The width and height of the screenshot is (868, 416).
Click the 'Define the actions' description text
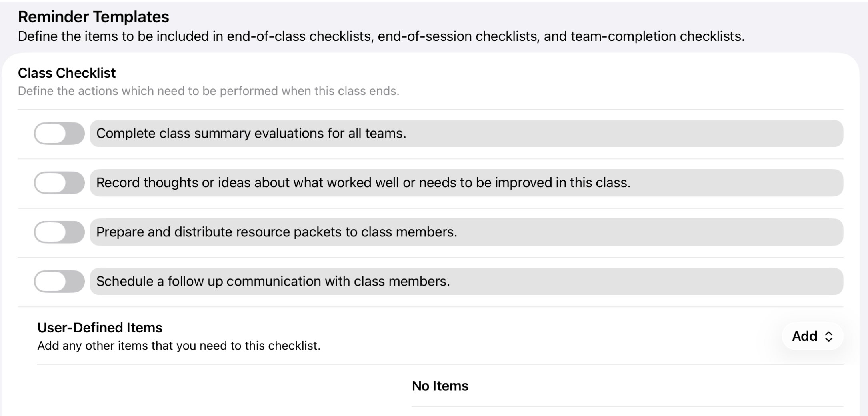click(208, 91)
